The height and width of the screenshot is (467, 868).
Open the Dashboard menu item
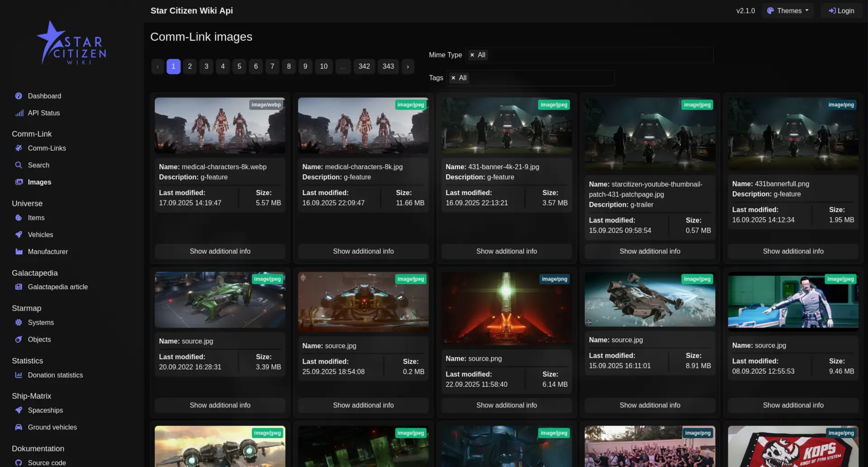(x=44, y=96)
